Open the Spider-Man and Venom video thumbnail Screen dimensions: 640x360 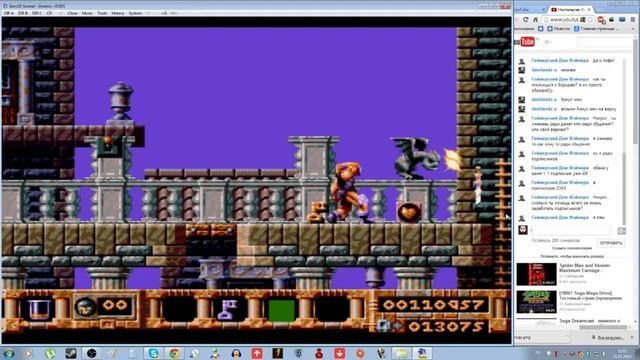click(536, 274)
